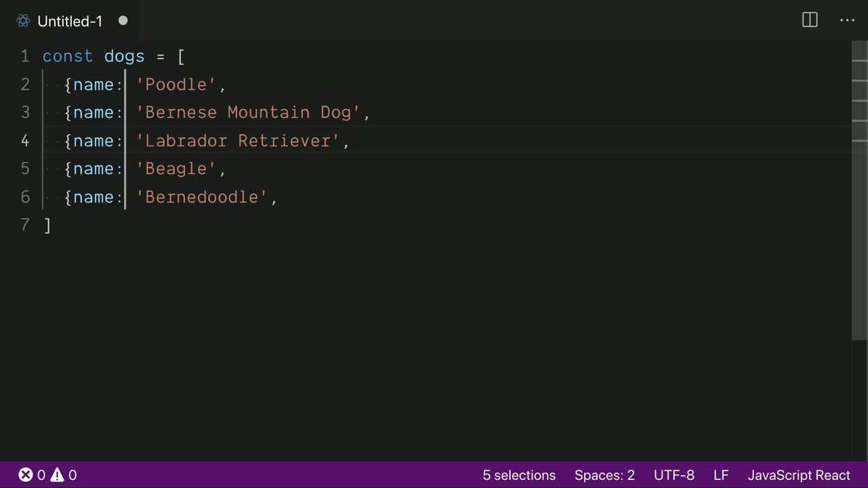Image resolution: width=868 pixels, height=488 pixels.
Task: Place cursor in the 'Poodle' string
Action: [178, 84]
